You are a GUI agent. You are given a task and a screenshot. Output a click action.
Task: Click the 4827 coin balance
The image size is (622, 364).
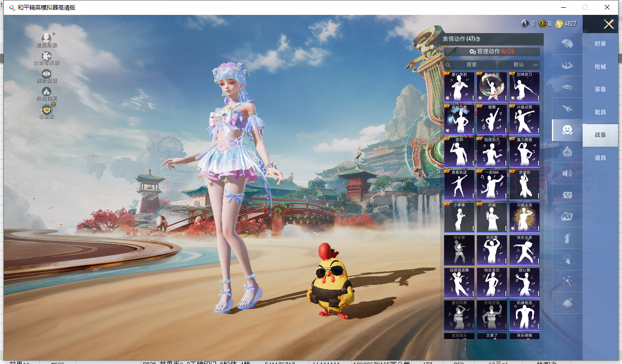point(571,23)
